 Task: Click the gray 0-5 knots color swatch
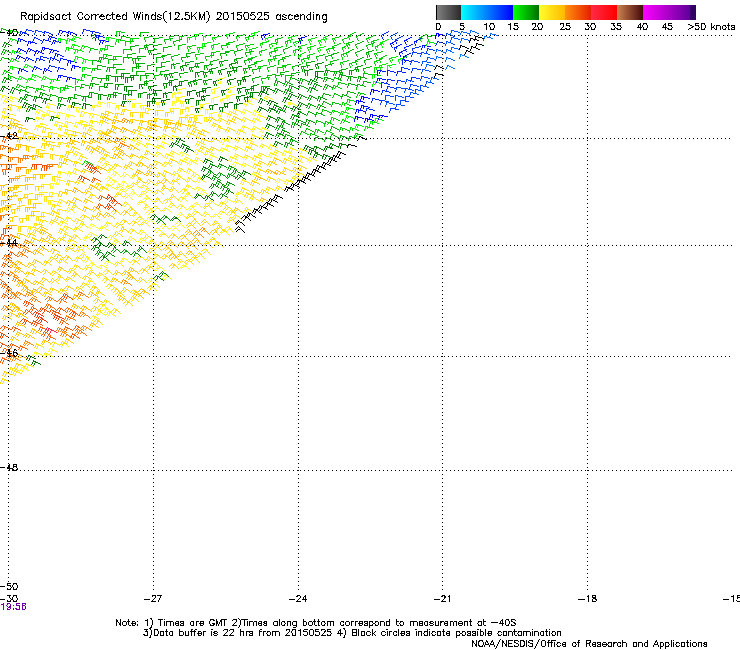448,12
